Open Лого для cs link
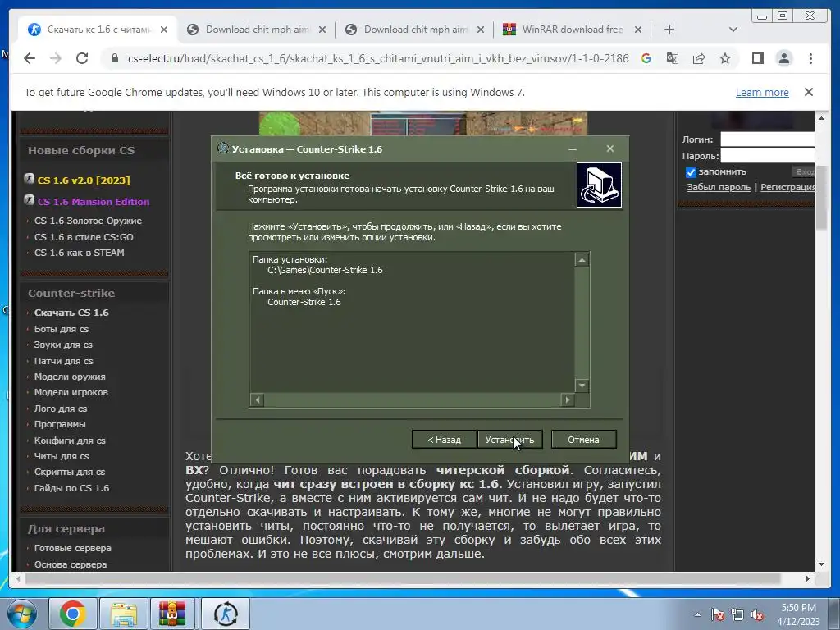840x630 pixels. click(61, 409)
